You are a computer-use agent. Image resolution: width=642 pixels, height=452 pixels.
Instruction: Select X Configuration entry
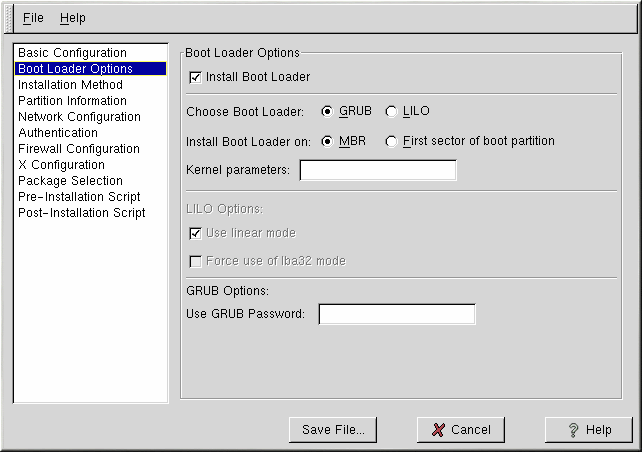tap(61, 165)
